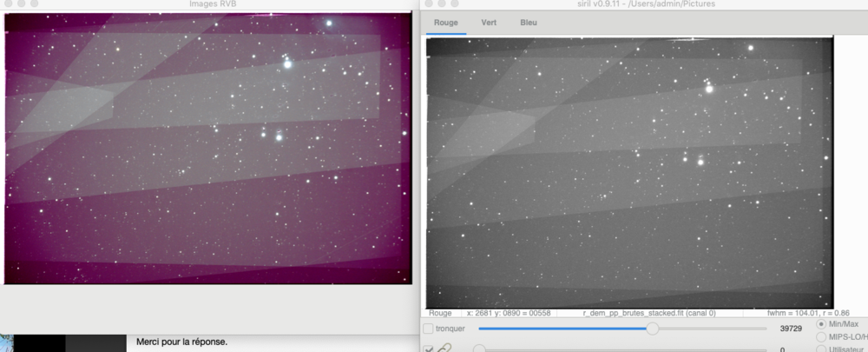Click the low cutoff value 0
This screenshot has height=352, width=868.
[782, 349]
